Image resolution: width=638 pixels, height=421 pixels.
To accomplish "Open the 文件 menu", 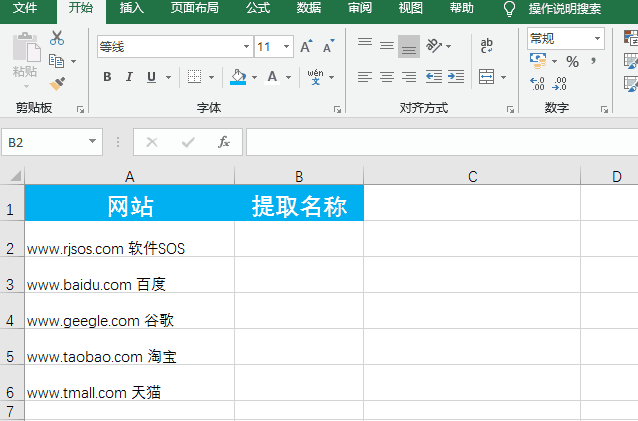I will (x=25, y=8).
